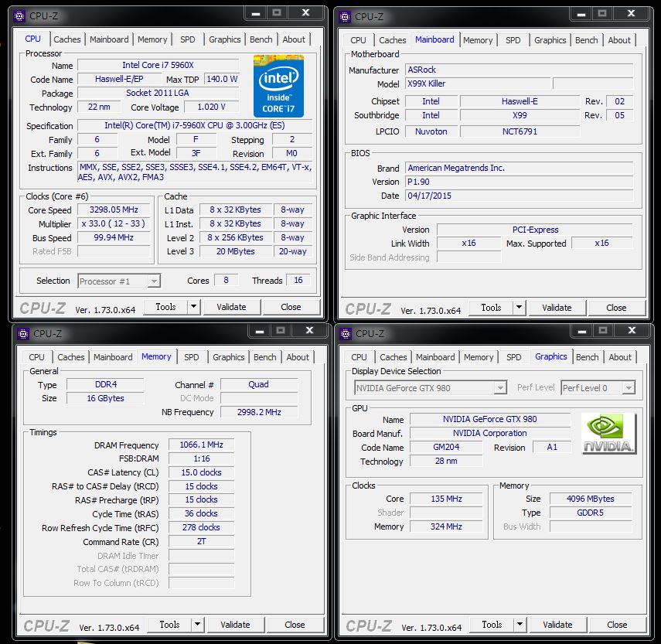Click CPU-Z title icon in CPU window
This screenshot has height=644, width=661.
click(19, 16)
